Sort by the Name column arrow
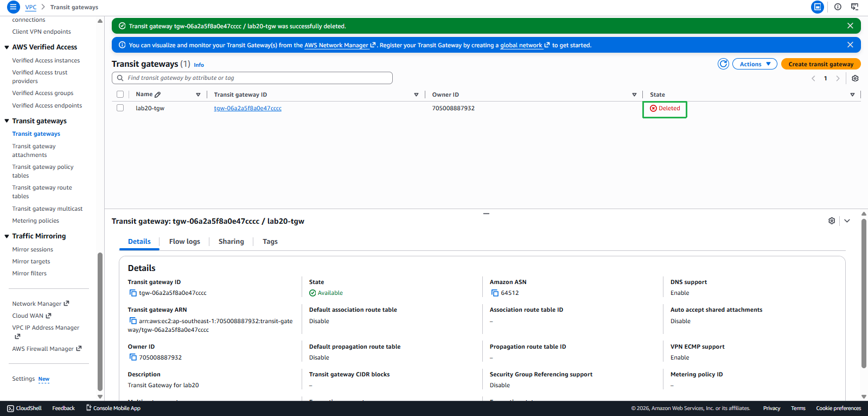Viewport: 868px width, 416px height. coord(198,94)
